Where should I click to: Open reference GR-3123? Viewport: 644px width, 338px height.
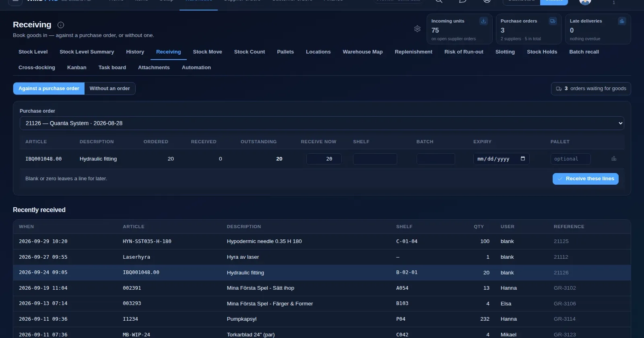click(565, 335)
